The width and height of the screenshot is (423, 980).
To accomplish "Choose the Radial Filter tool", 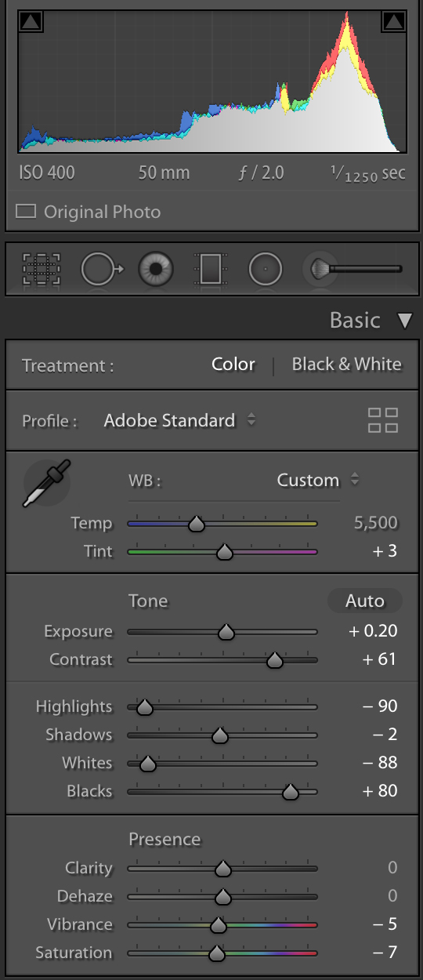I will pyautogui.click(x=266, y=270).
